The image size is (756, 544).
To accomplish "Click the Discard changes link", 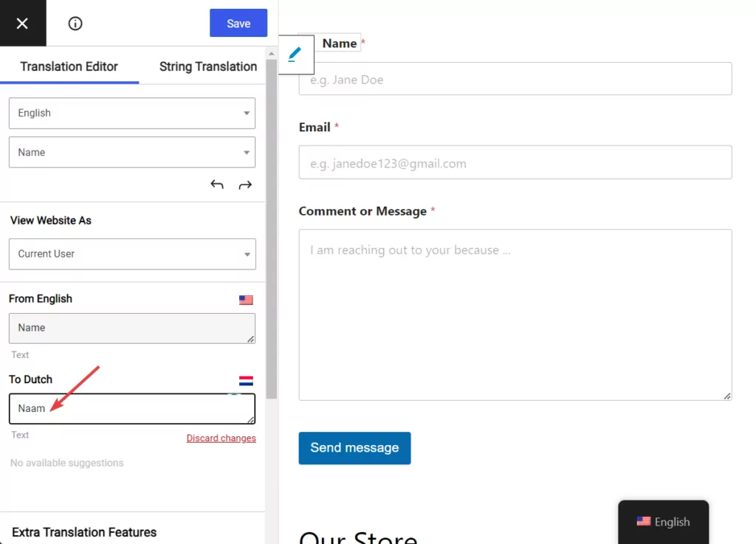I will pyautogui.click(x=221, y=438).
